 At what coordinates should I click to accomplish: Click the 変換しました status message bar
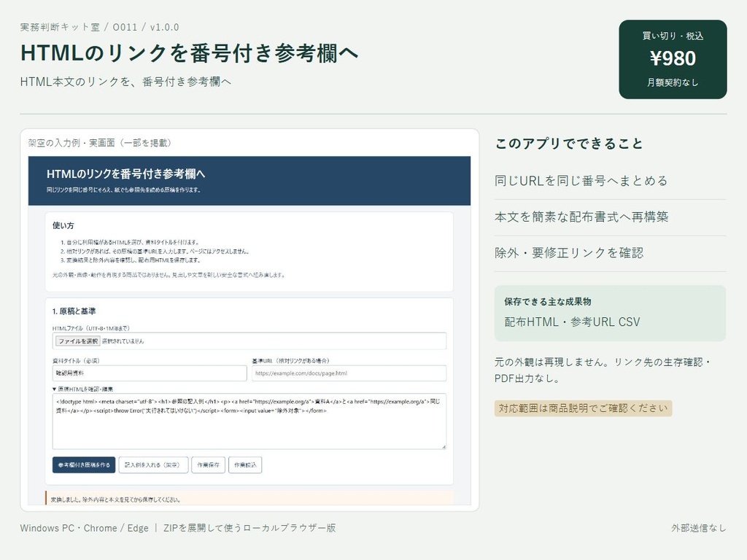click(249, 499)
